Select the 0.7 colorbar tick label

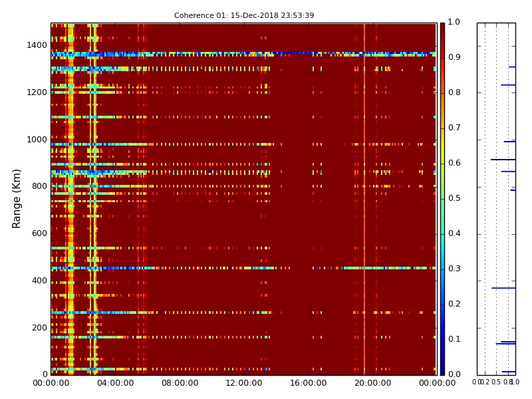click(x=454, y=128)
